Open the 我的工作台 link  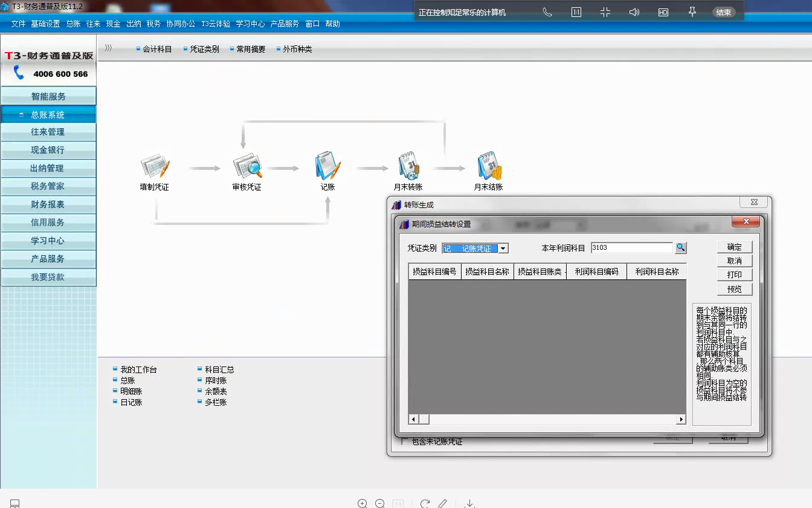(x=138, y=370)
